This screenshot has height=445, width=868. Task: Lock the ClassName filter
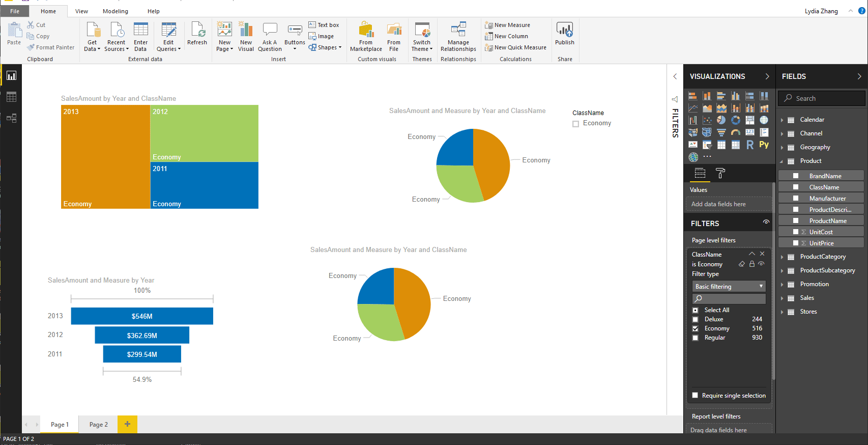coord(752,264)
